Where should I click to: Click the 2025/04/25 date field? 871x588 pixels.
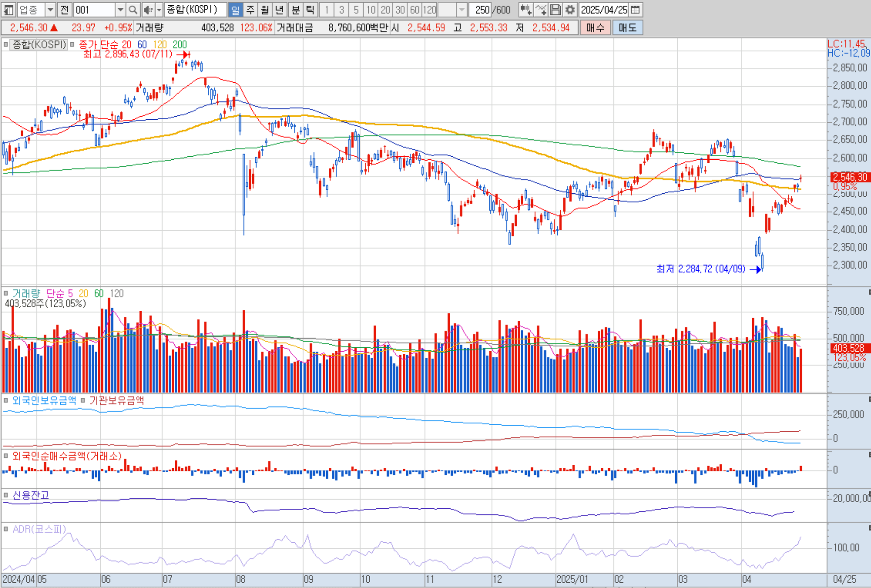pos(603,10)
